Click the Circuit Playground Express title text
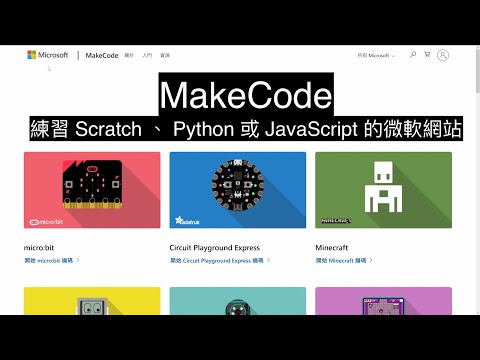This screenshot has width=480, height=360. click(x=214, y=248)
